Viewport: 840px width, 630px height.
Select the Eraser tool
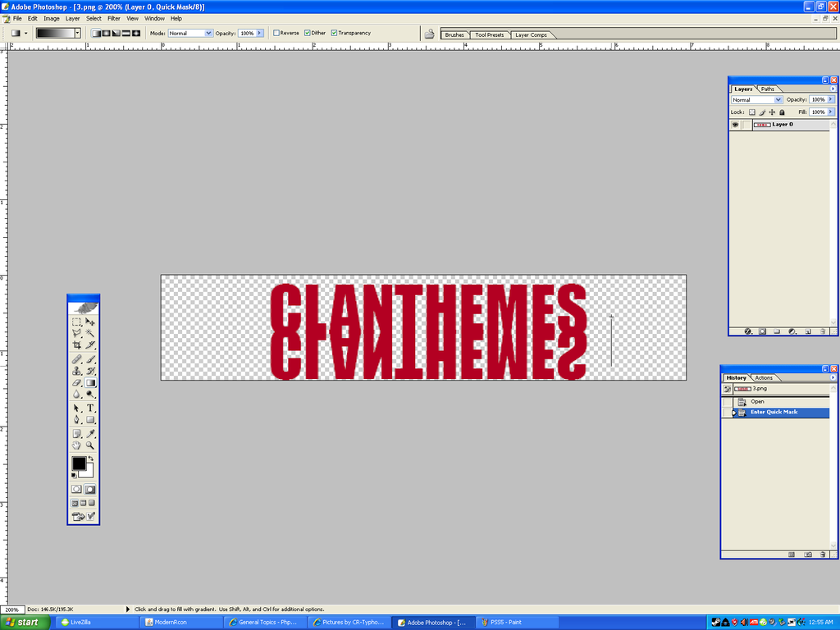[76, 382]
